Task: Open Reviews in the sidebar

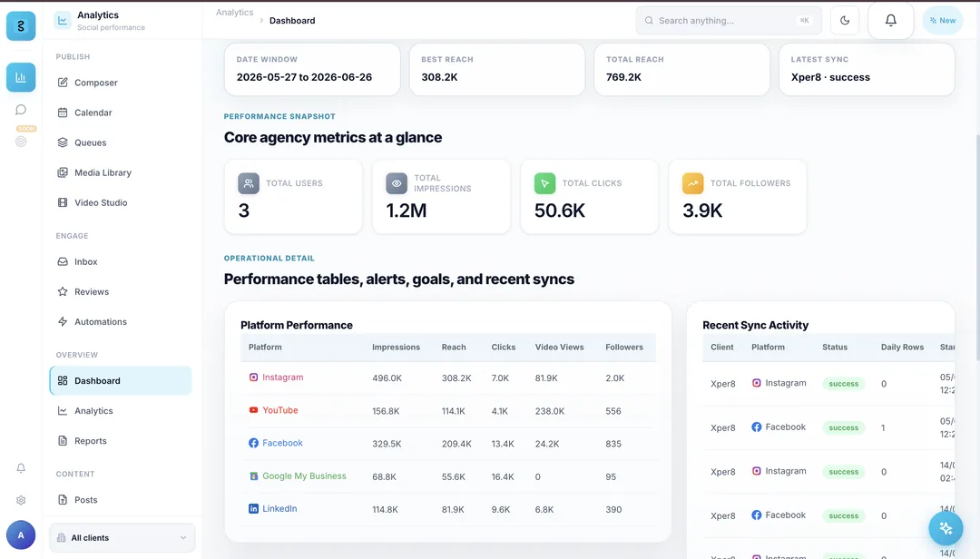Action: click(x=121, y=292)
